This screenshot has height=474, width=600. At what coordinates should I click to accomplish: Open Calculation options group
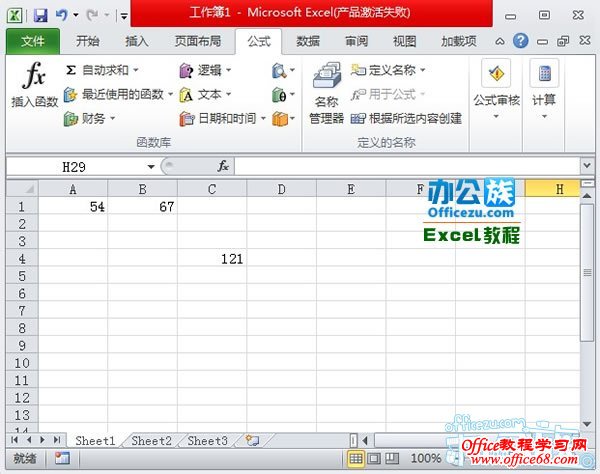coord(544,89)
